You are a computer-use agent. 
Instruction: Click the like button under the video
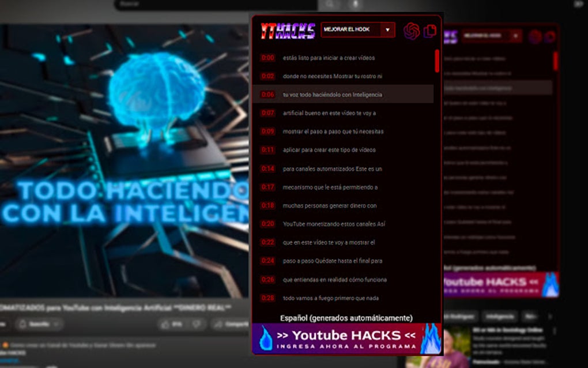click(172, 324)
